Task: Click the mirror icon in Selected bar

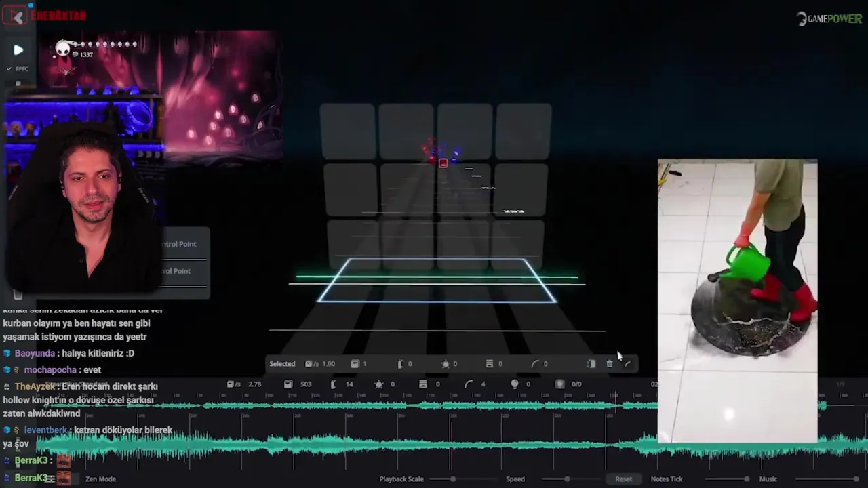Action: coord(591,364)
